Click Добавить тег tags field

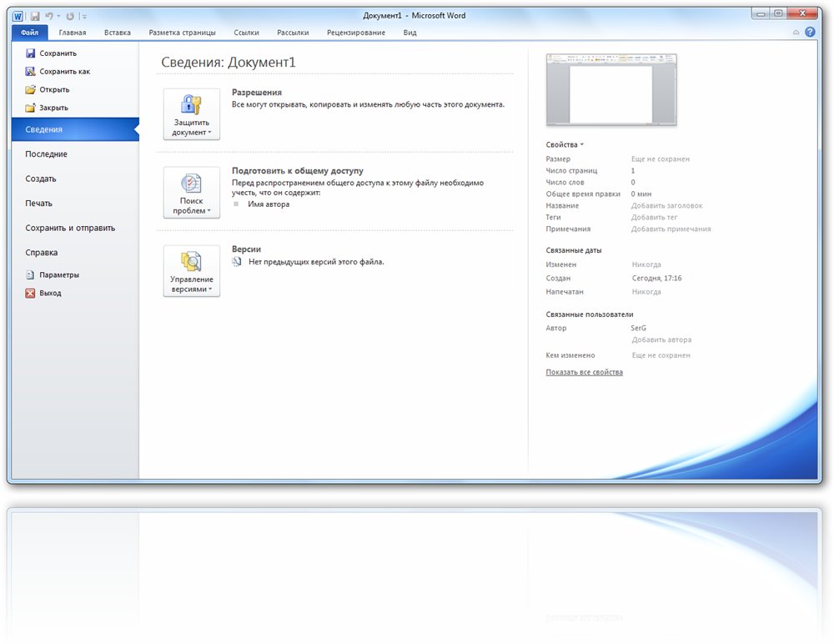(x=654, y=218)
